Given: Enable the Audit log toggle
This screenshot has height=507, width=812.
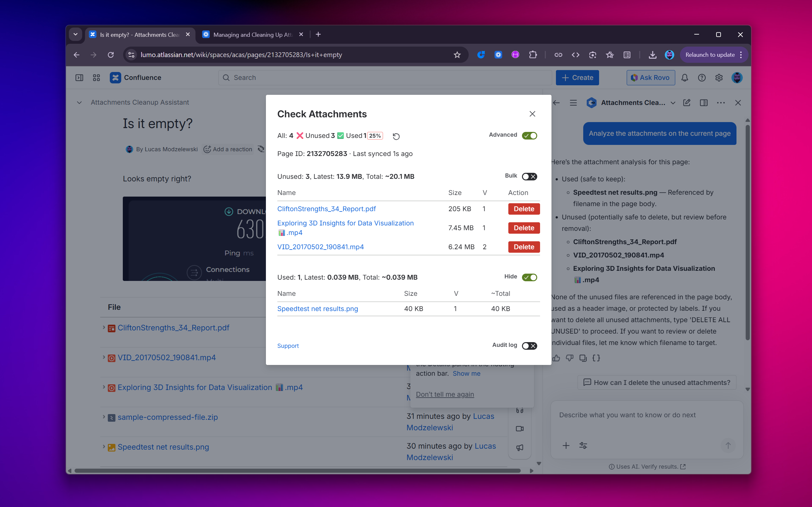Looking at the screenshot, I should click(x=529, y=346).
